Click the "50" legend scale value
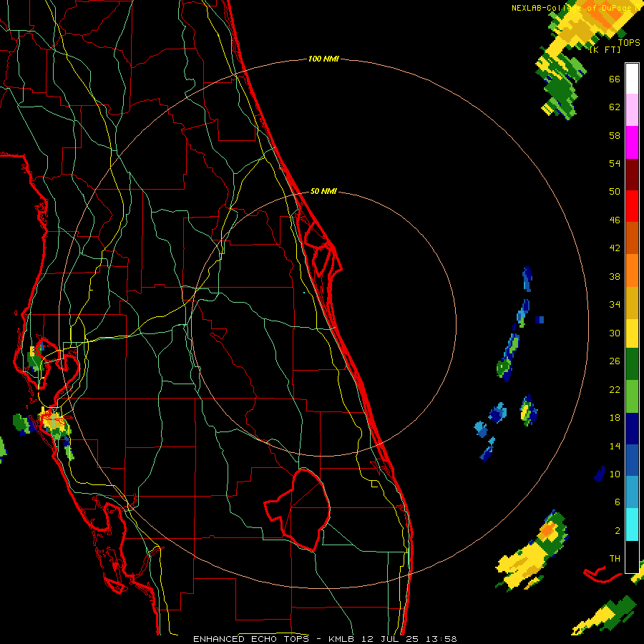 point(615,192)
